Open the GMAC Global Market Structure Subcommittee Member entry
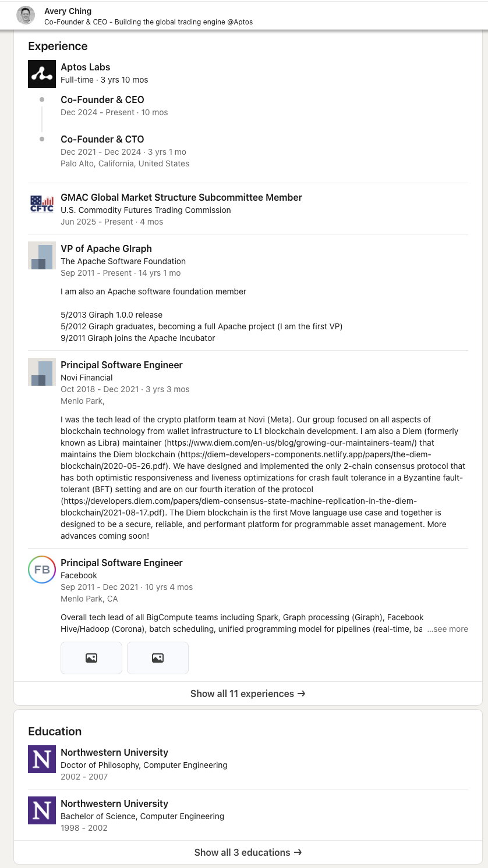Image resolution: width=488 pixels, height=868 pixels. pyautogui.click(x=181, y=197)
